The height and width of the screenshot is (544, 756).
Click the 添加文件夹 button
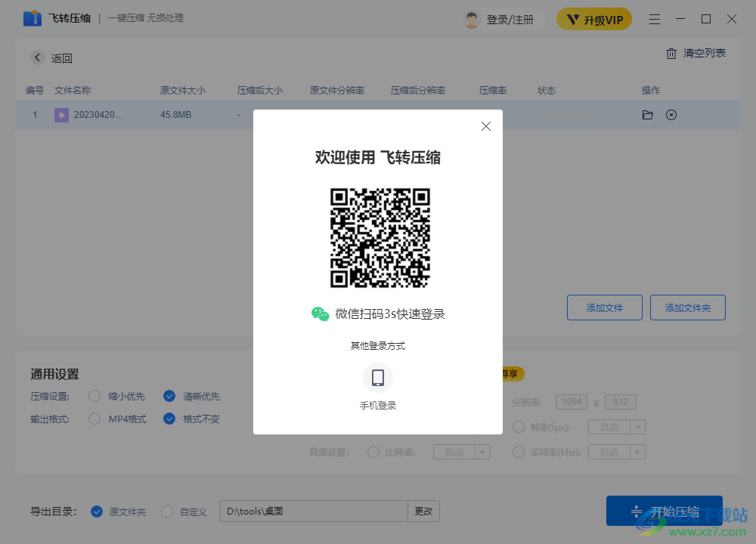(687, 308)
